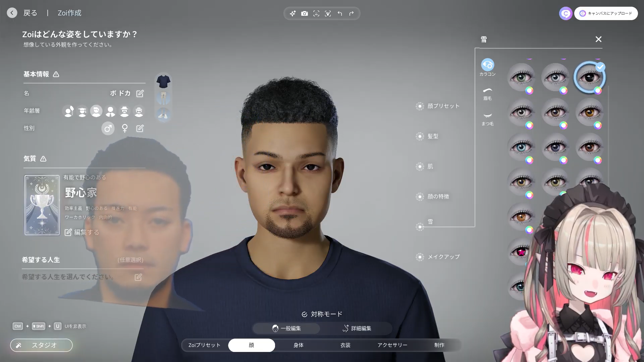Expand the 髪型 hairstyle section
644x362 pixels.
(427, 136)
